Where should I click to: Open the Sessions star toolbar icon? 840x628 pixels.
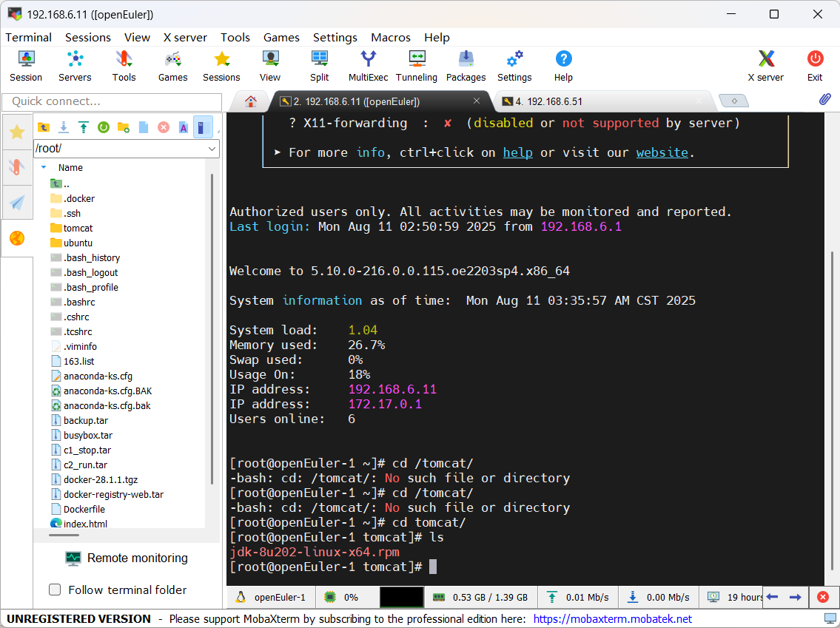click(x=221, y=66)
